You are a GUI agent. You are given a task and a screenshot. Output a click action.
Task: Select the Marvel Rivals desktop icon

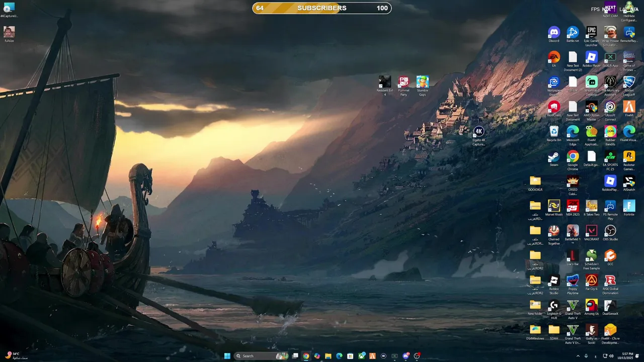(x=554, y=208)
